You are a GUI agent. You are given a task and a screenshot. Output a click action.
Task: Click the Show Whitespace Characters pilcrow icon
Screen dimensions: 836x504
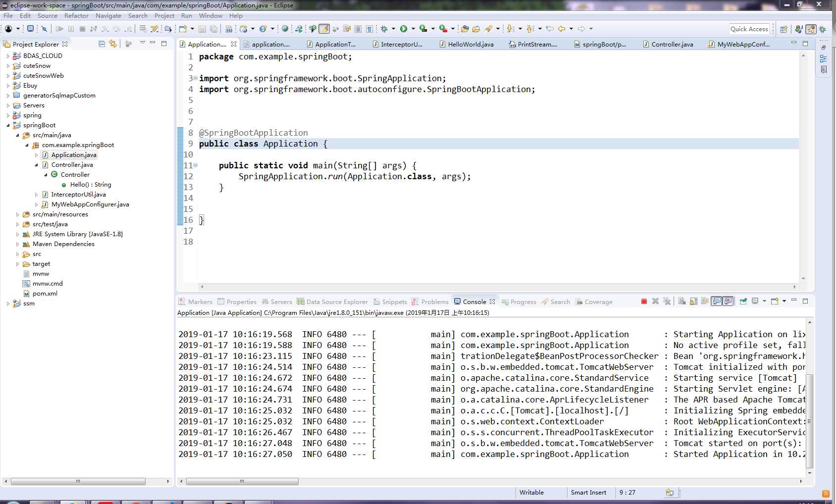click(x=369, y=29)
